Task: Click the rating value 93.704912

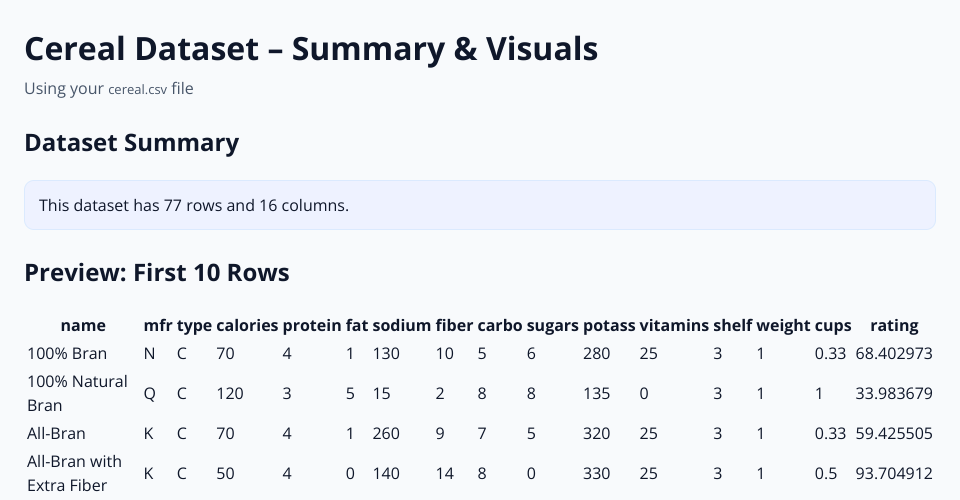Action: pos(894,473)
